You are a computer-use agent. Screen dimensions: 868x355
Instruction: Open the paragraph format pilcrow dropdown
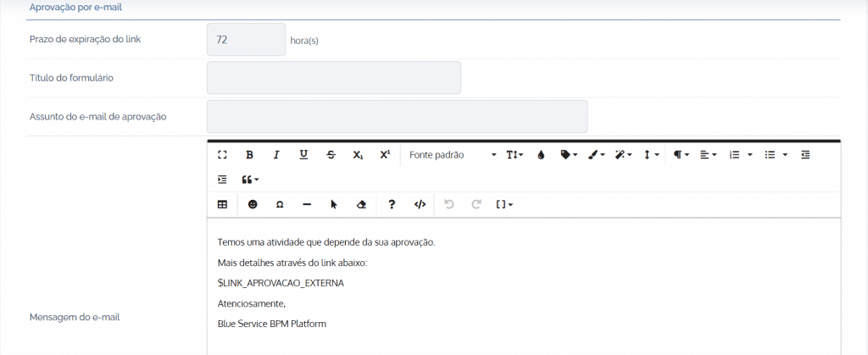[x=681, y=155]
